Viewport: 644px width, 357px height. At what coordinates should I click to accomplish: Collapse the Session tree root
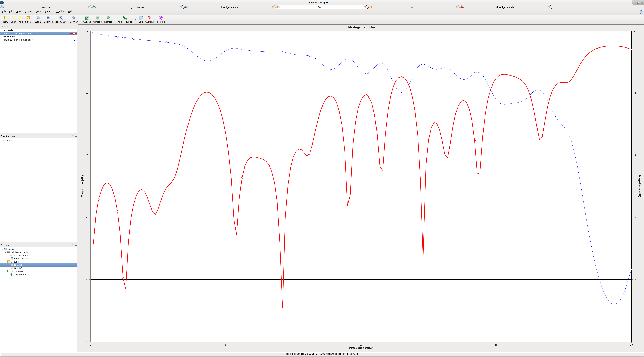2,249
